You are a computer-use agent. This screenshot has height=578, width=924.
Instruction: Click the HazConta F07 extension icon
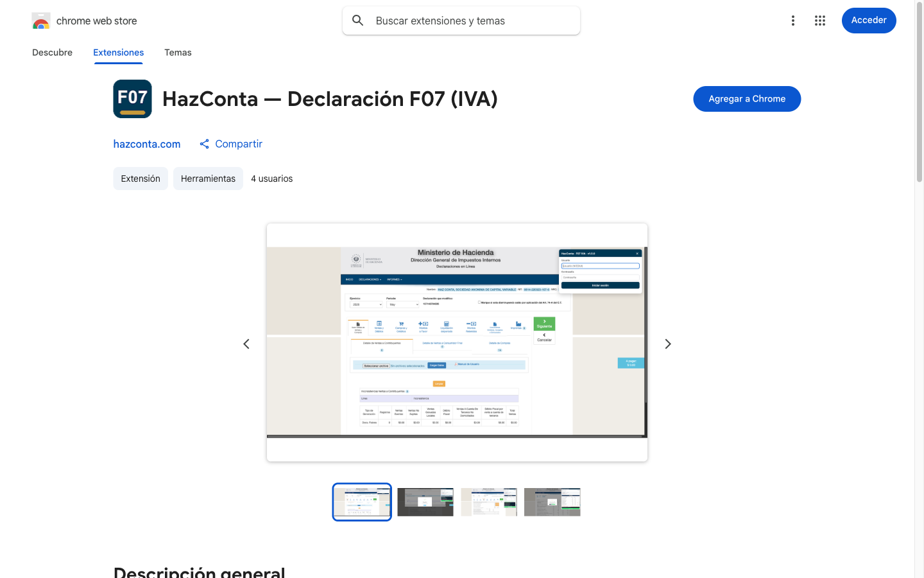click(133, 99)
